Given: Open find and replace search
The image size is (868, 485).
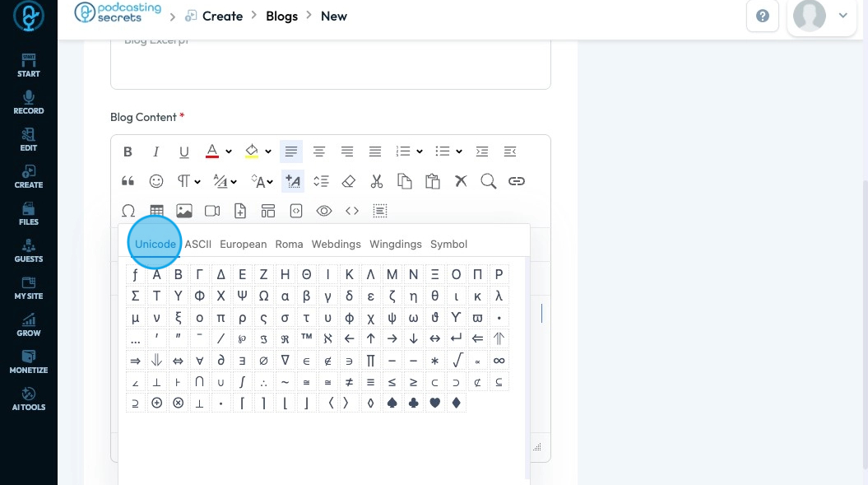Looking at the screenshot, I should tap(488, 181).
